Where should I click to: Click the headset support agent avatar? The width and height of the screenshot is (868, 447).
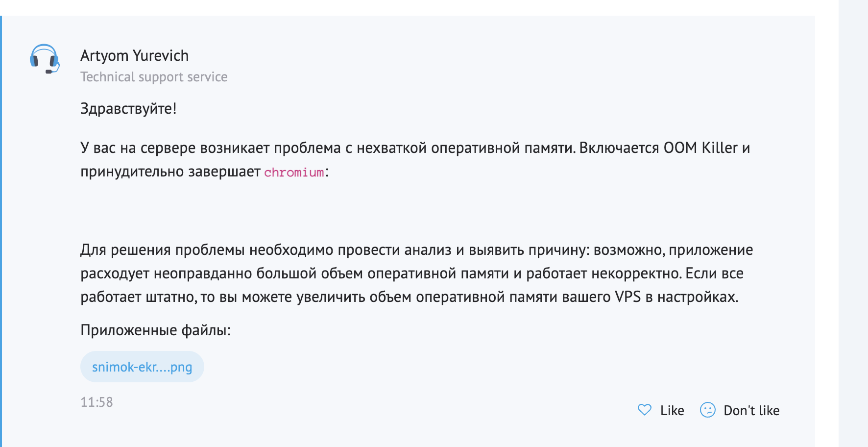pyautogui.click(x=45, y=59)
